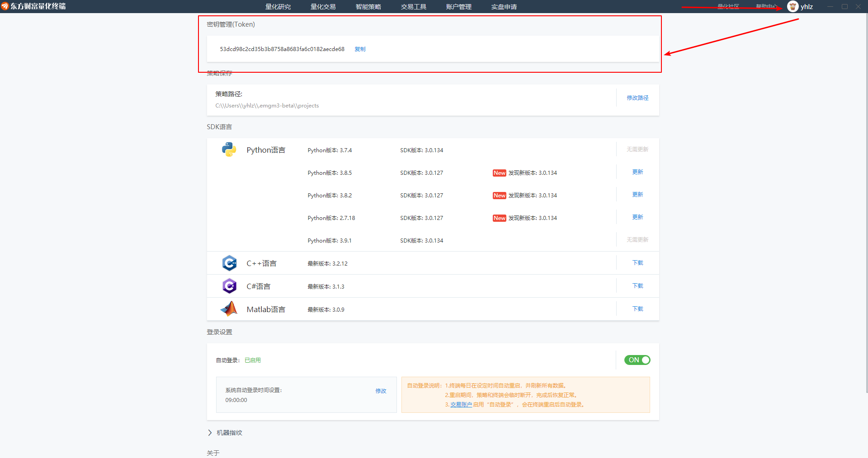Open the 账户管理 menu

(x=459, y=7)
